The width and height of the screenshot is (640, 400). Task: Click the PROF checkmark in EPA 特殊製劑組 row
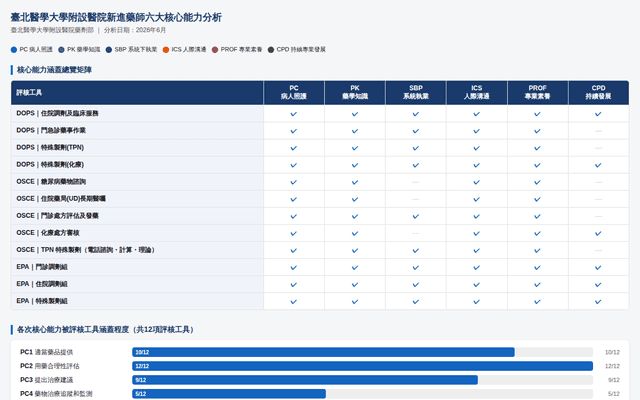click(537, 302)
